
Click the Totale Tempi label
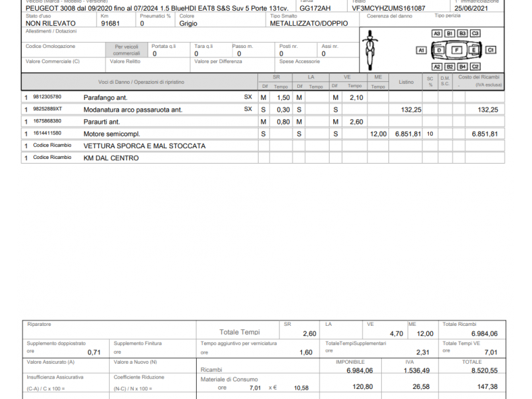[239, 332]
